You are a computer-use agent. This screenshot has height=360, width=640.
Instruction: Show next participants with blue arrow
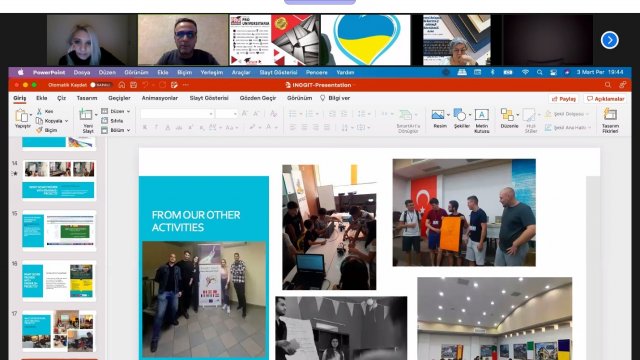coord(609,40)
